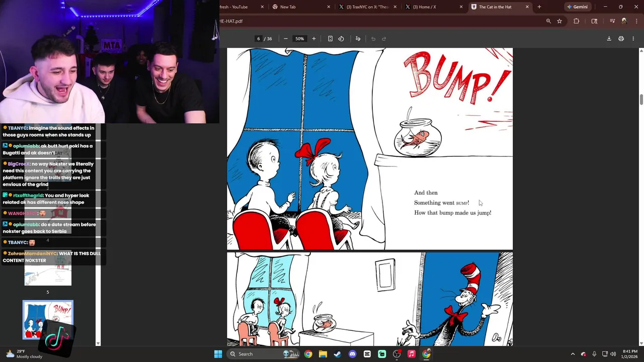Open the Chrome profile avatar
This screenshot has height=362, width=644.
click(x=624, y=21)
